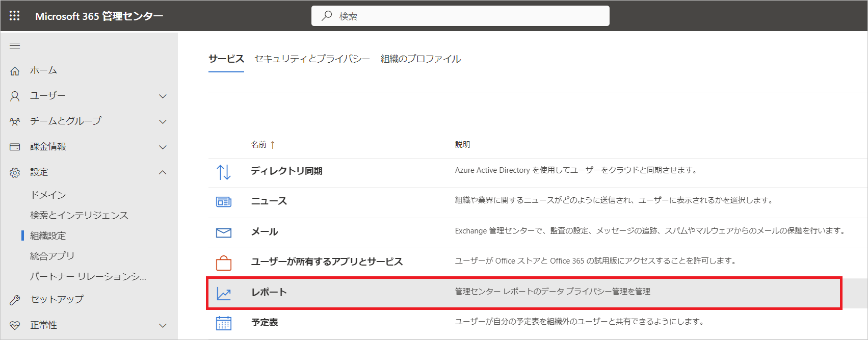This screenshot has width=868, height=340.
Task: Switch to セキュリティとプライバシー tab
Action: (312, 59)
